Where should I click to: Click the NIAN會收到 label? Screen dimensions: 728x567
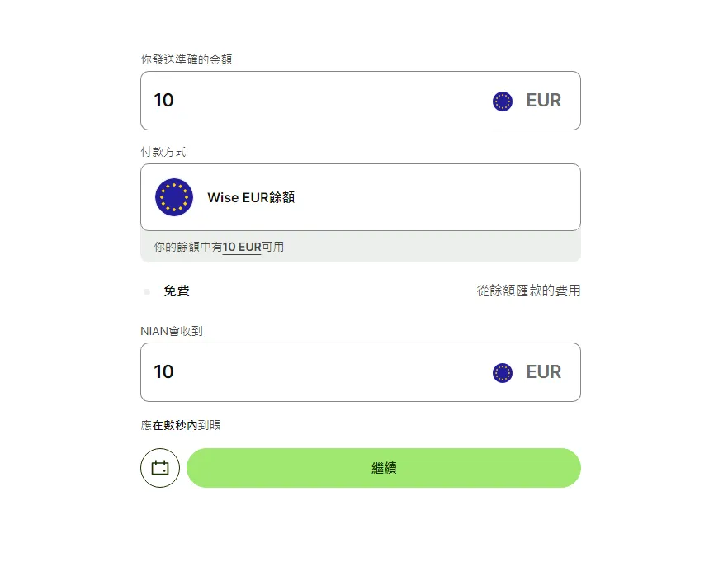point(172,331)
